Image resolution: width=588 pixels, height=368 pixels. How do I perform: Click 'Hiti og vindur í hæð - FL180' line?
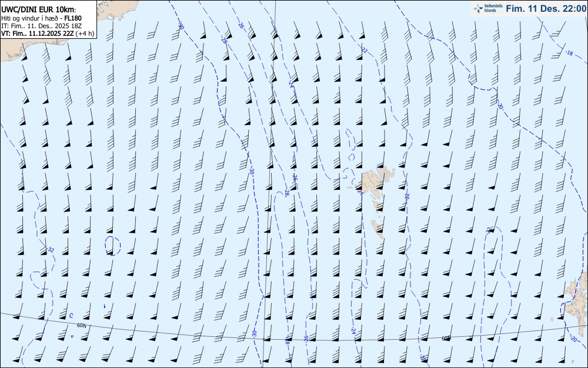[41, 18]
